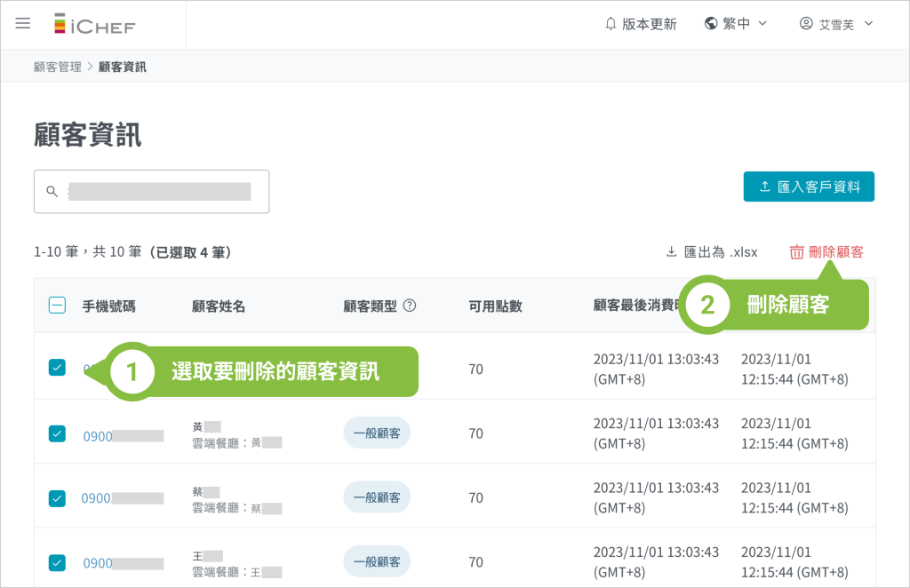Uncheck the checkbox for customer 黃

(57, 433)
